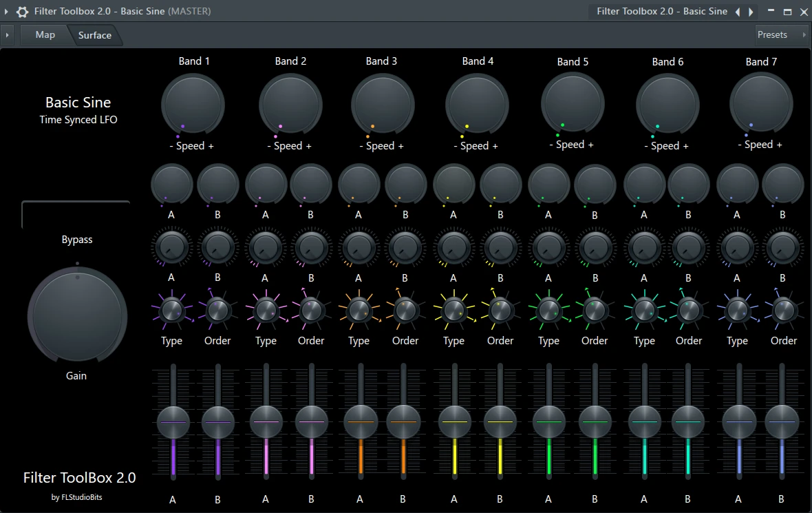Click the Band 4 Speed knob
This screenshot has height=513, width=812.
click(477, 105)
